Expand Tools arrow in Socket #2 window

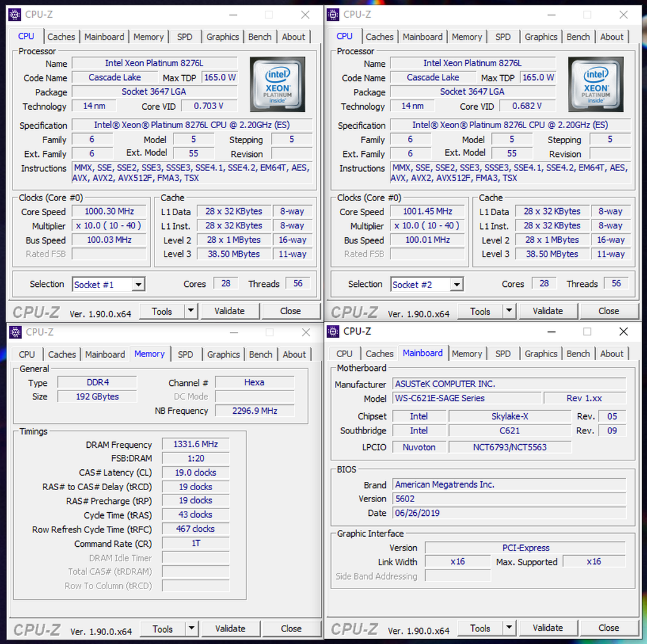click(x=509, y=311)
